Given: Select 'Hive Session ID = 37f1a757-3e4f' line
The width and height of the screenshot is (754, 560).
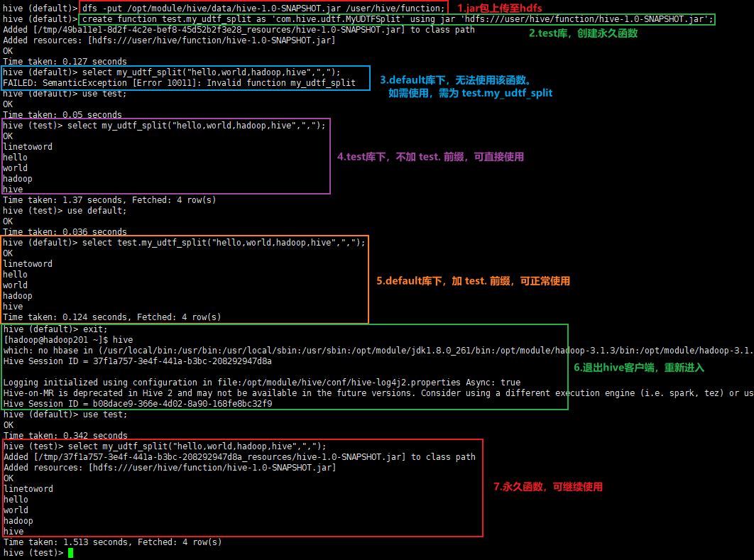Looking at the screenshot, I should [x=138, y=361].
